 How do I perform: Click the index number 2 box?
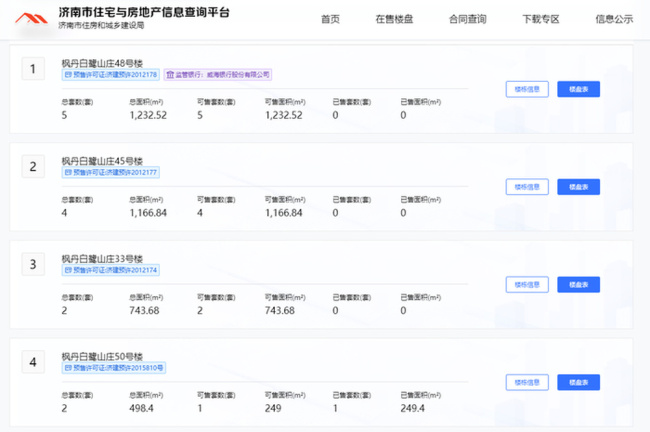33,167
